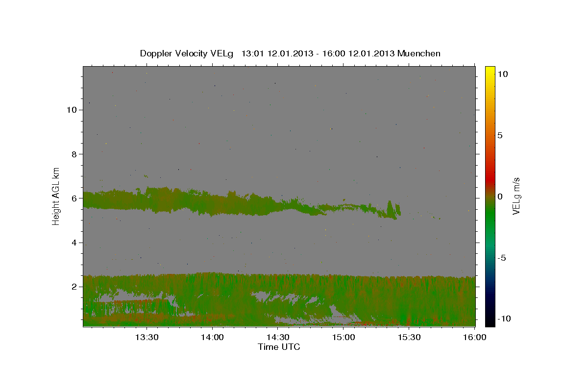Click the colorbar value 5 label
The width and height of the screenshot is (588, 392).
[x=500, y=135]
